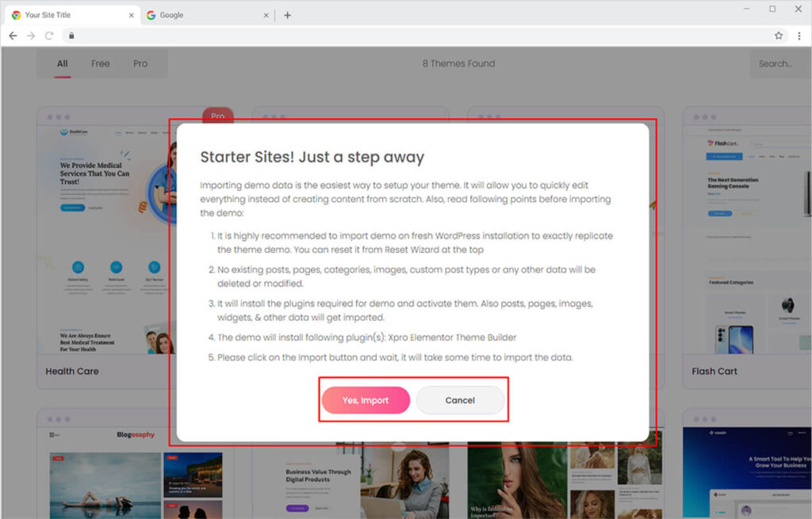This screenshot has height=519, width=812.
Task: Select the Pro themes filter tab
Action: (140, 63)
